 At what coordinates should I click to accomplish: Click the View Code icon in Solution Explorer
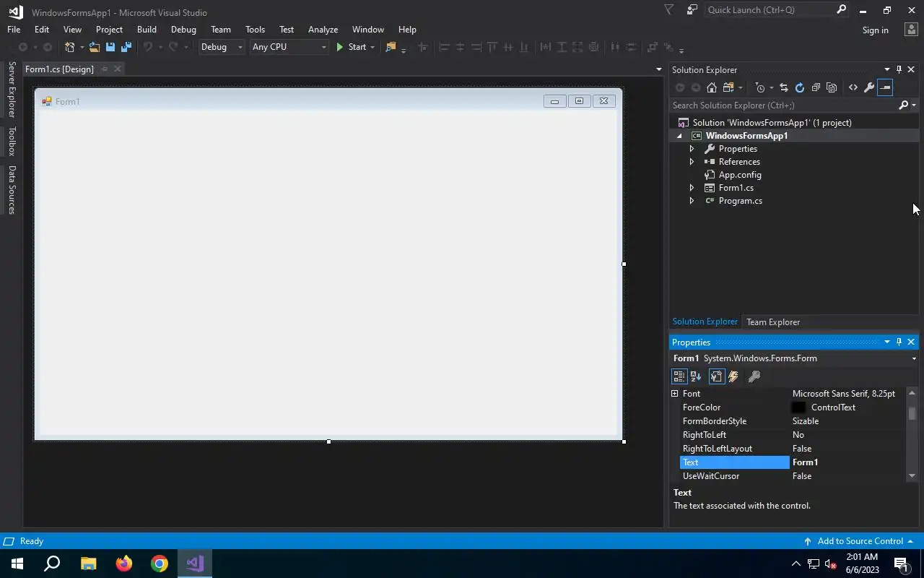(x=853, y=87)
